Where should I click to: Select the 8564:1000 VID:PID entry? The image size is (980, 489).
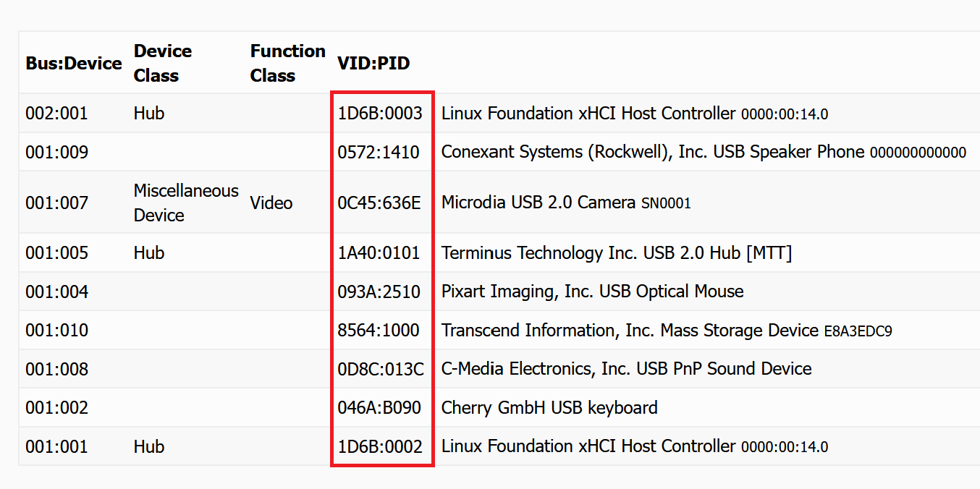tap(379, 331)
